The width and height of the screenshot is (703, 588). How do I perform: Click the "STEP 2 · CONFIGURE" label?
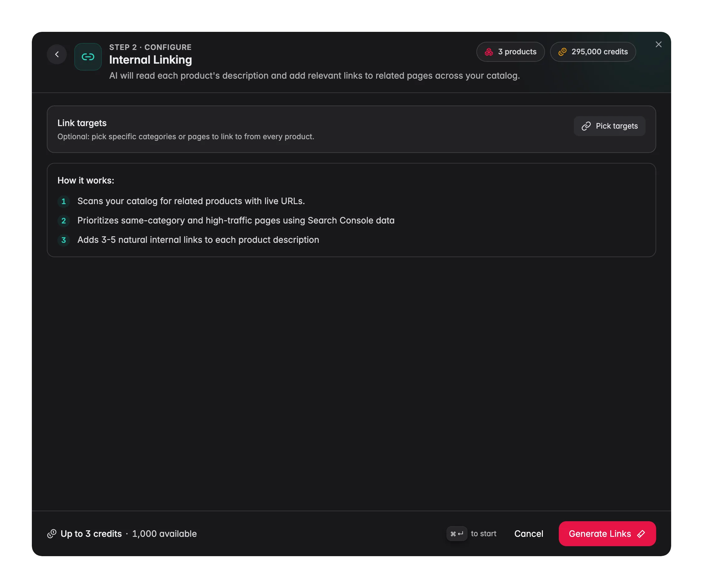pyautogui.click(x=150, y=47)
